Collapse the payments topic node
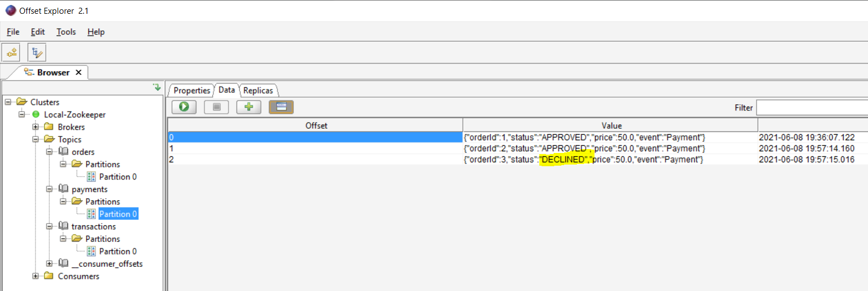This screenshot has height=291, width=868. pos(50,189)
